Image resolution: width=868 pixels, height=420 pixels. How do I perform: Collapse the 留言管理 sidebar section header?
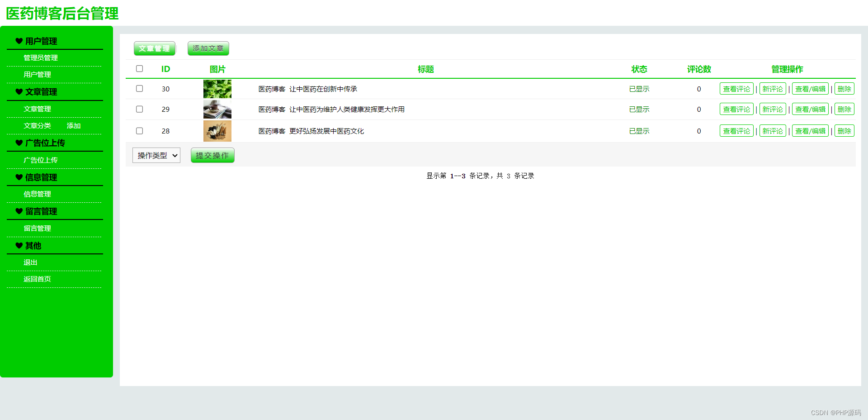tap(41, 211)
